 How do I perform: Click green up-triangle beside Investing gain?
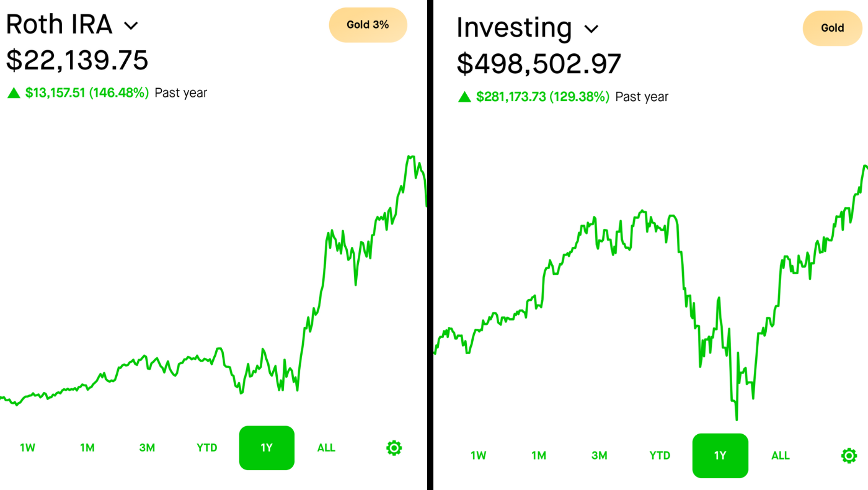pos(464,97)
